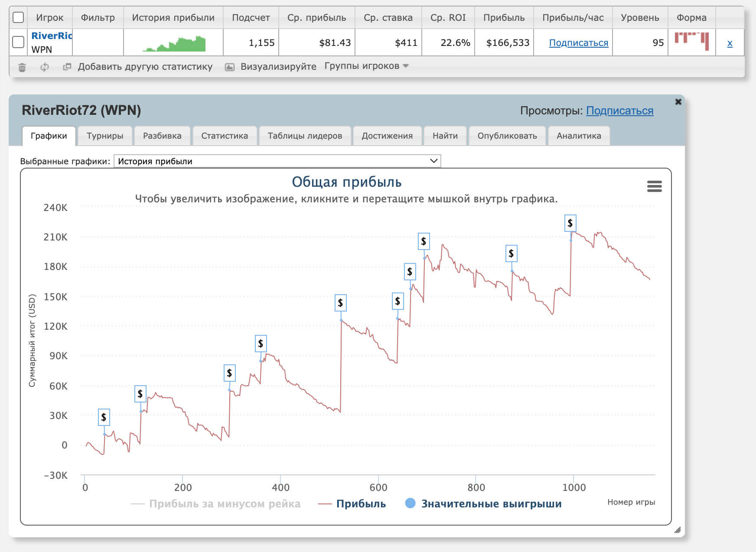
Task: Click the green profit history thumbnail
Action: (175, 44)
